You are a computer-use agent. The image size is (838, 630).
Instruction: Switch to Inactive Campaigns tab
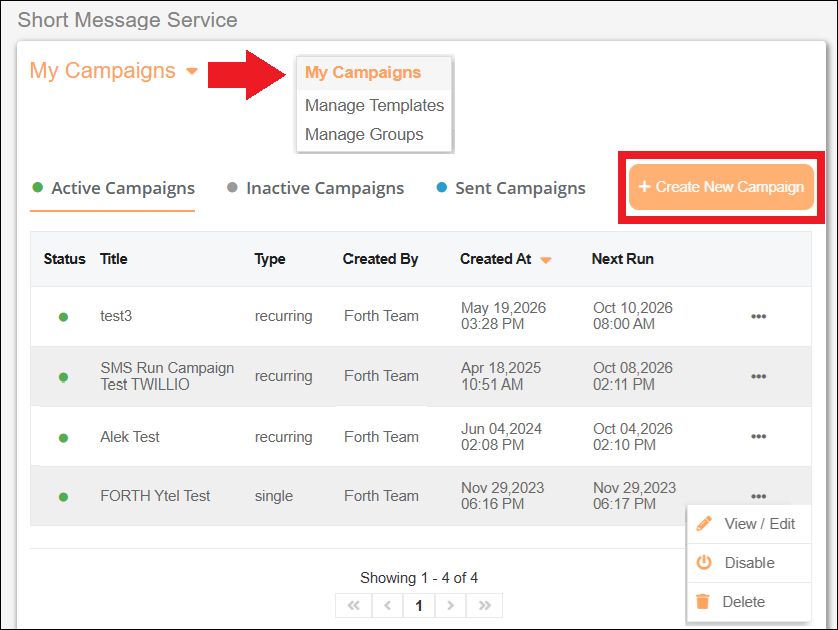pyautogui.click(x=315, y=188)
